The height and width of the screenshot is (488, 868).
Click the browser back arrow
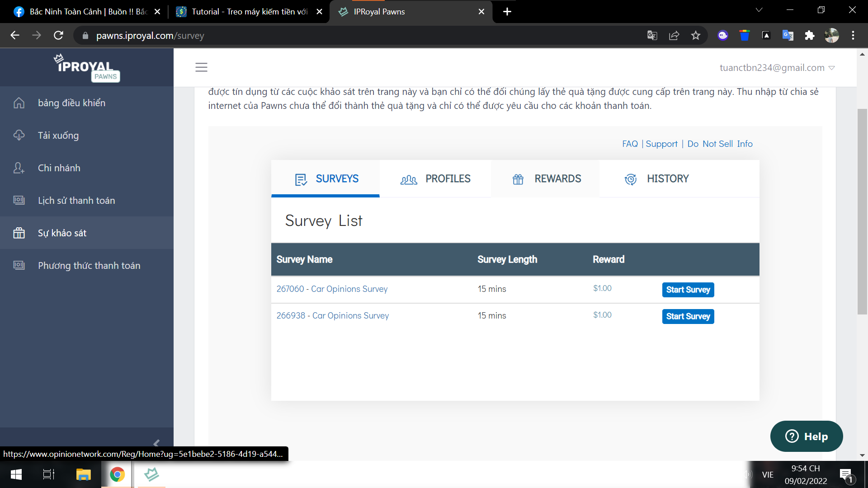coord(15,35)
